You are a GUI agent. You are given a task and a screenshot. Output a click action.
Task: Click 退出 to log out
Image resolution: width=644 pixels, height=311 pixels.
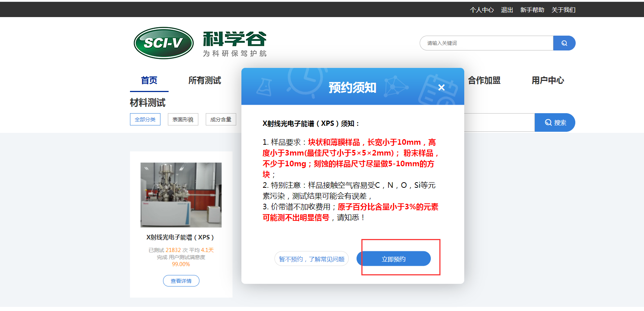(x=507, y=10)
